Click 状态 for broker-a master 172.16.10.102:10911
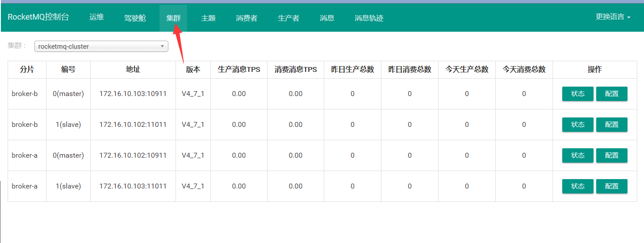644x243 pixels. [578, 155]
